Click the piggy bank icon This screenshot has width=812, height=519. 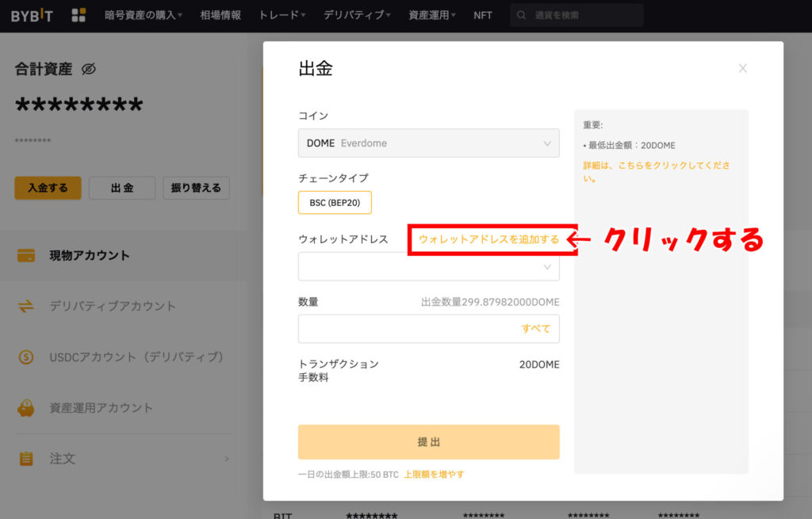click(x=26, y=408)
